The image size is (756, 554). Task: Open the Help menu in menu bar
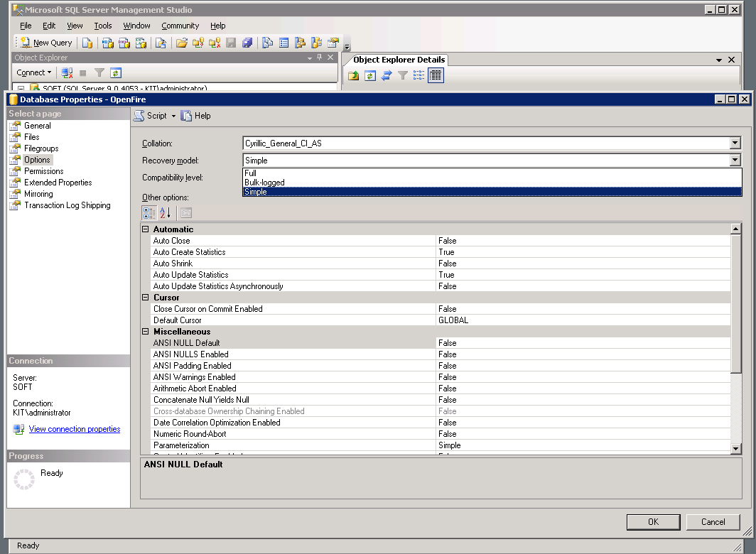point(217,26)
